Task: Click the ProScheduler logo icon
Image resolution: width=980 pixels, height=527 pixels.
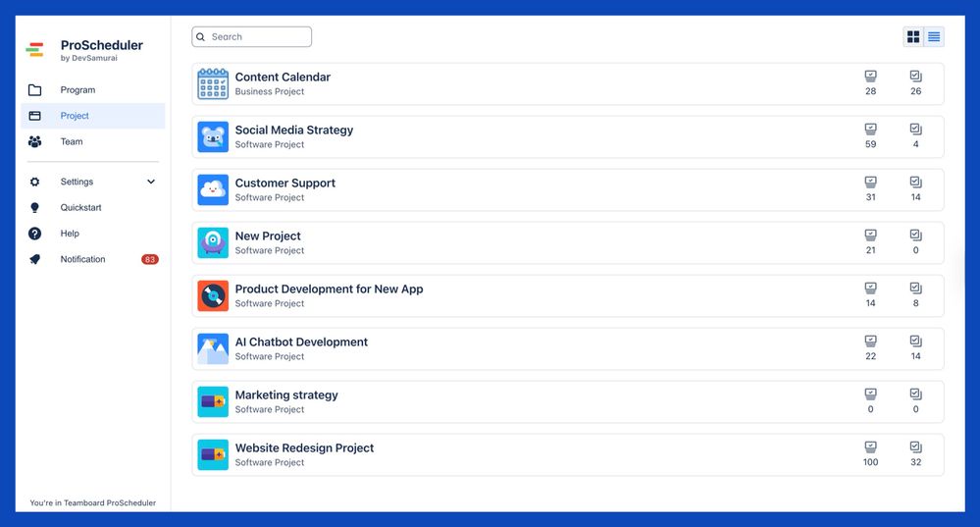Action: click(35, 49)
